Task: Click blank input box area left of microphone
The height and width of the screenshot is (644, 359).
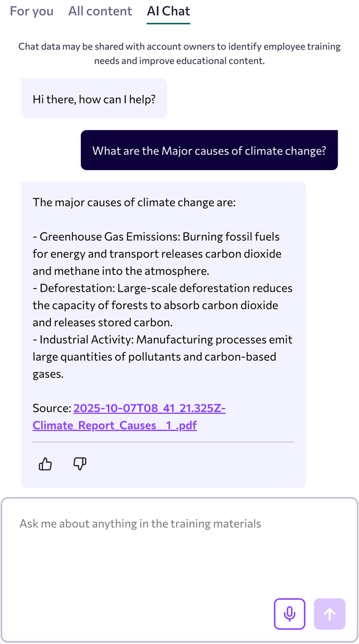Action: (141, 614)
